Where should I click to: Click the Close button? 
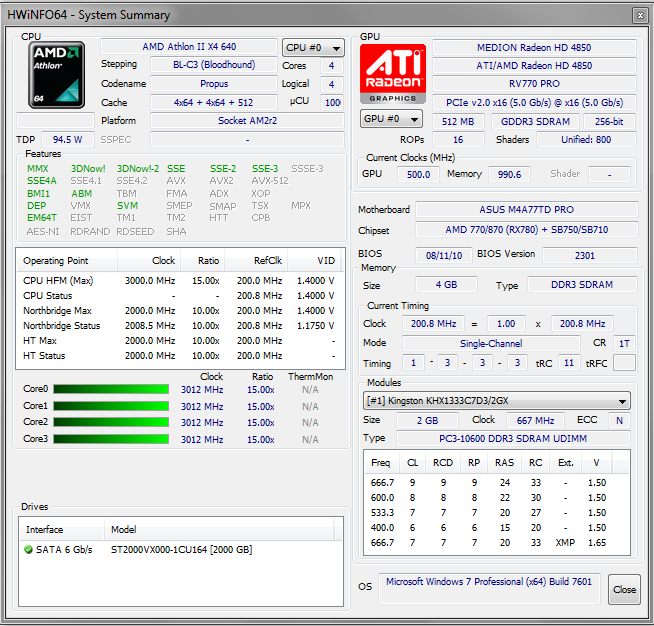pos(624,589)
